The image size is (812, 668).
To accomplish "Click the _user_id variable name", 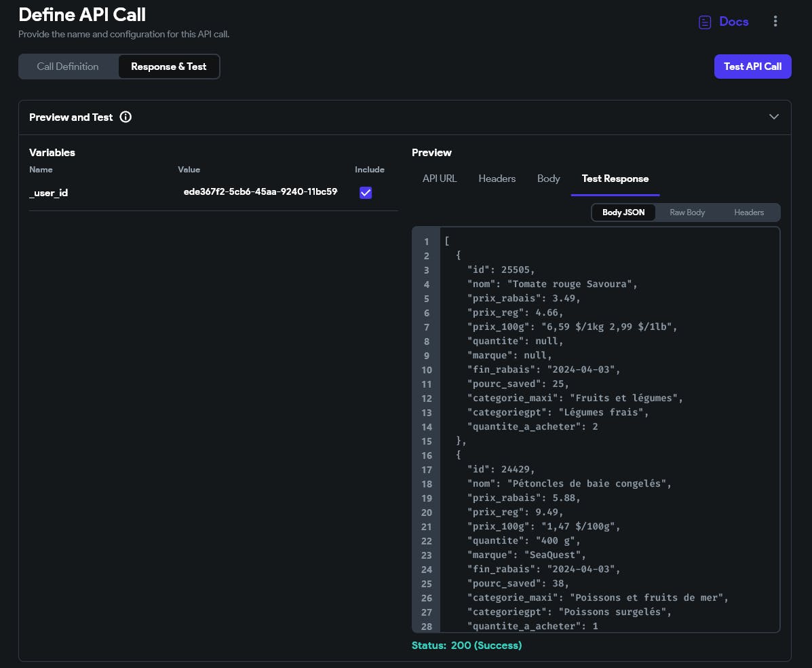I will (x=48, y=193).
